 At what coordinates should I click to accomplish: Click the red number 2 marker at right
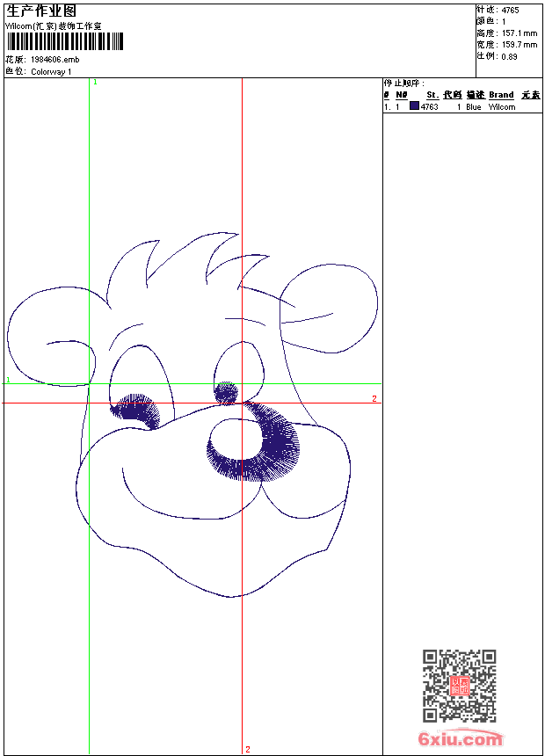tap(374, 399)
